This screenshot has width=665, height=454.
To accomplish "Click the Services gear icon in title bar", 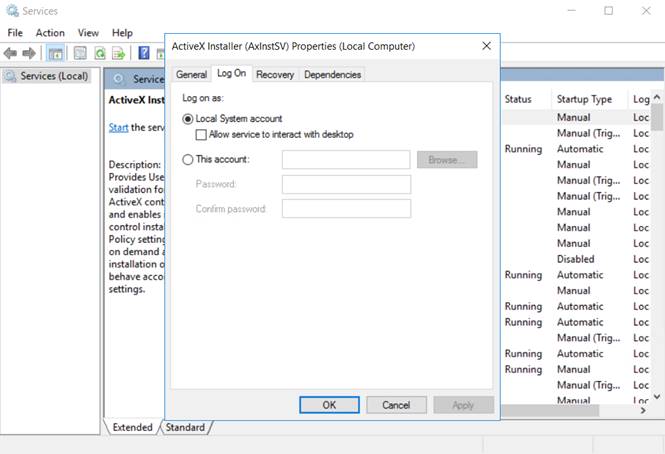I will click(12, 11).
